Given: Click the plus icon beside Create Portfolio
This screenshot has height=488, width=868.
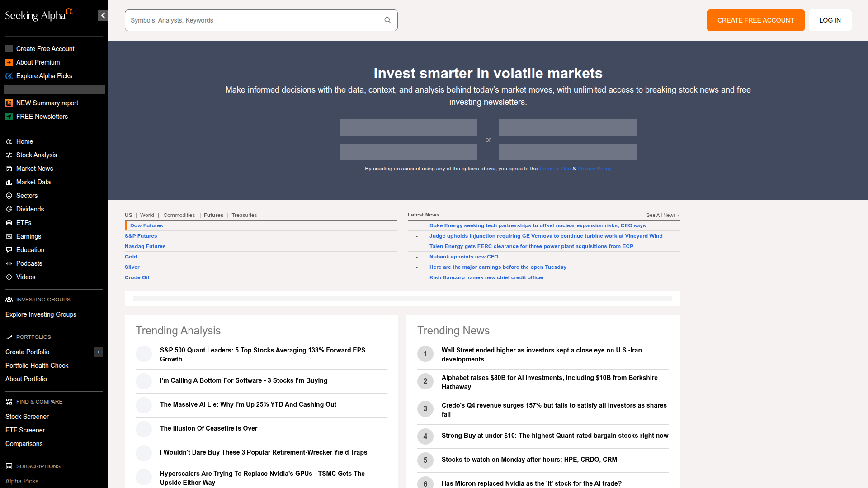Looking at the screenshot, I should 99,352.
